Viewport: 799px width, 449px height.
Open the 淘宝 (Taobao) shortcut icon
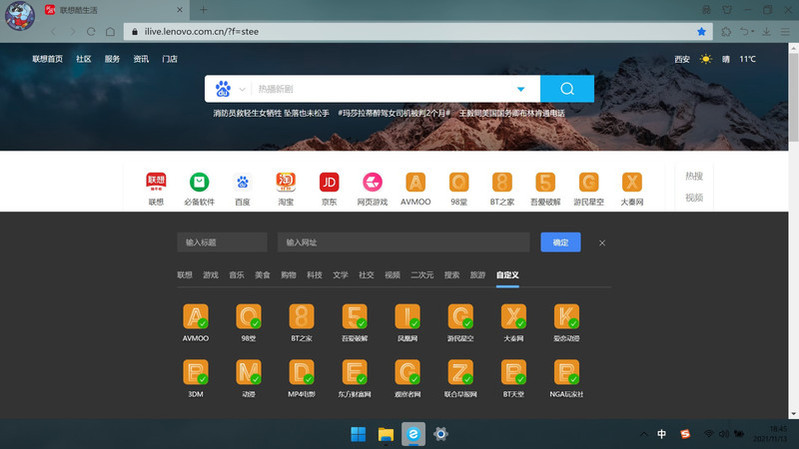(286, 182)
